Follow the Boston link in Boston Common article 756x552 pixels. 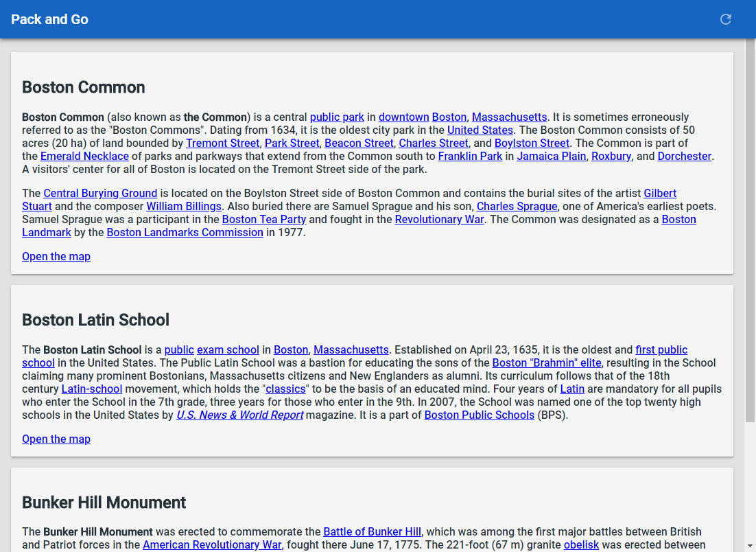(x=449, y=117)
